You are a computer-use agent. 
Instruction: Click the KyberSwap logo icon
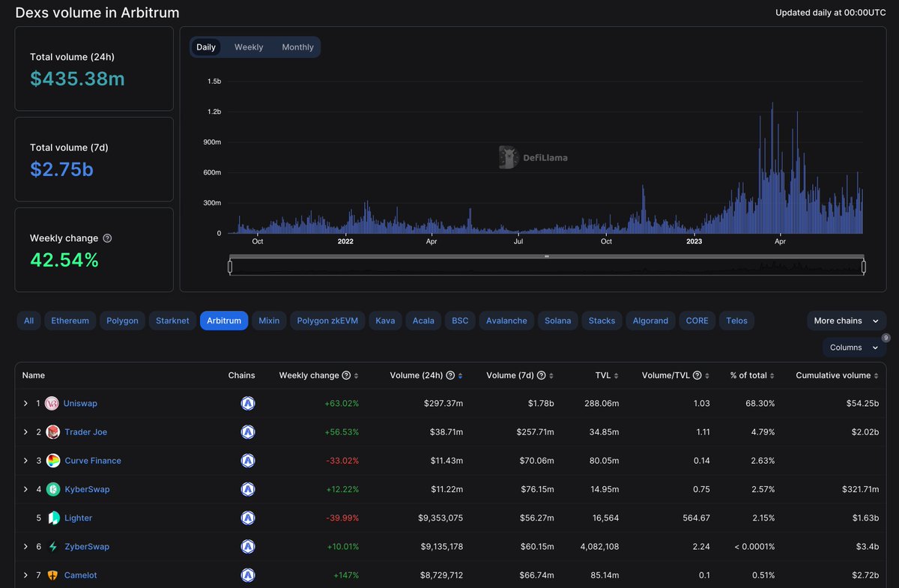click(x=51, y=489)
